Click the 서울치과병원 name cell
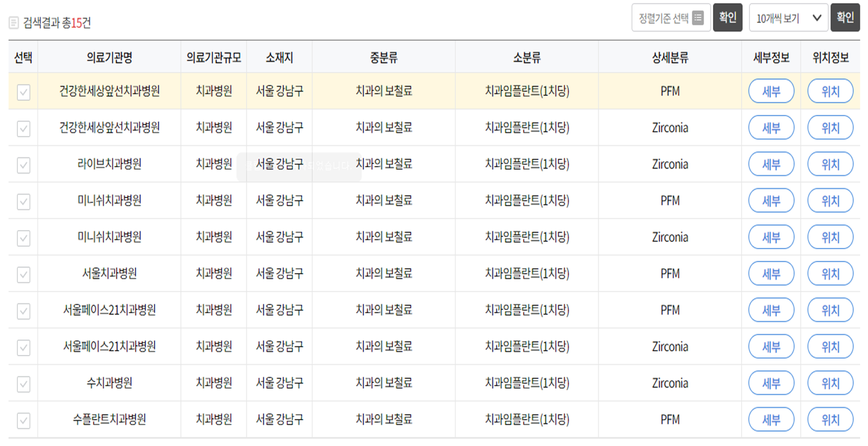 (x=109, y=273)
